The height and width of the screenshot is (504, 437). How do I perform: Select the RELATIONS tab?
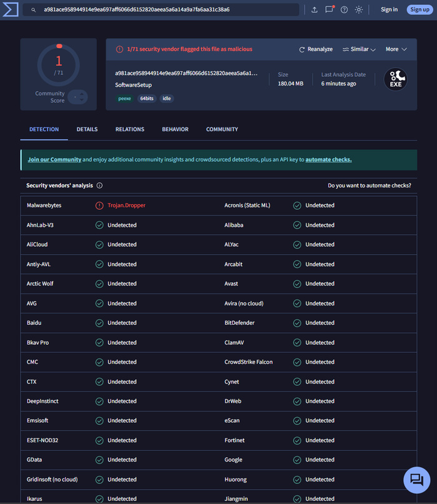[130, 129]
